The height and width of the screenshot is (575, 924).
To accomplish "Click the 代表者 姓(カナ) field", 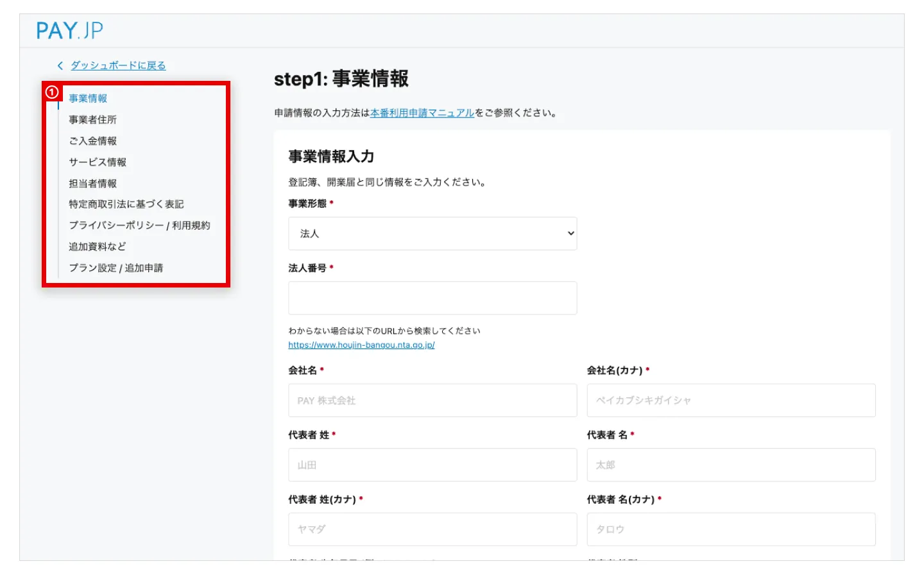I will 432,529.
